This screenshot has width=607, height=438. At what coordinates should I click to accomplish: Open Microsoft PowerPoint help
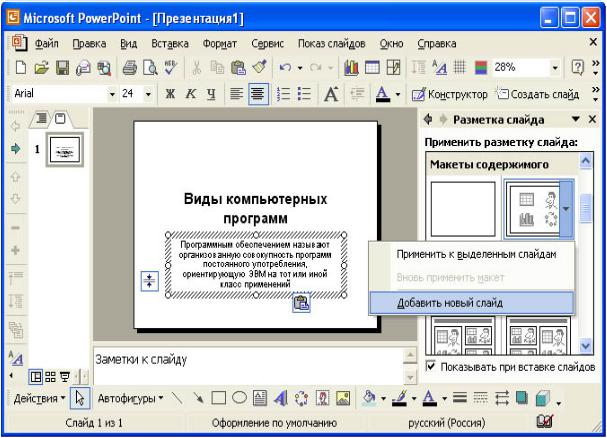pos(577,68)
